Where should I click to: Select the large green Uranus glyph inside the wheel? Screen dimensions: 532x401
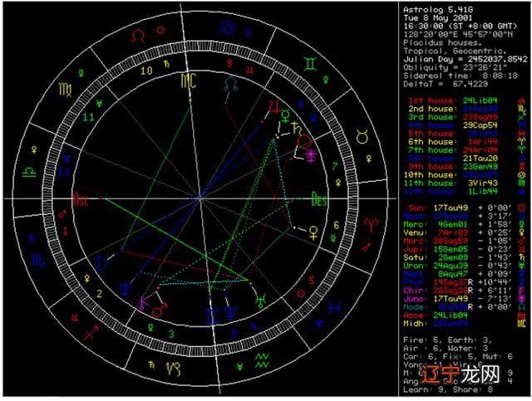(260, 300)
